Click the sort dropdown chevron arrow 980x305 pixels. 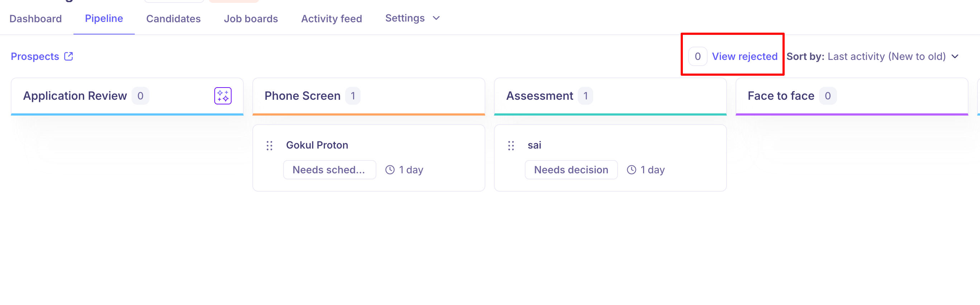(x=955, y=56)
